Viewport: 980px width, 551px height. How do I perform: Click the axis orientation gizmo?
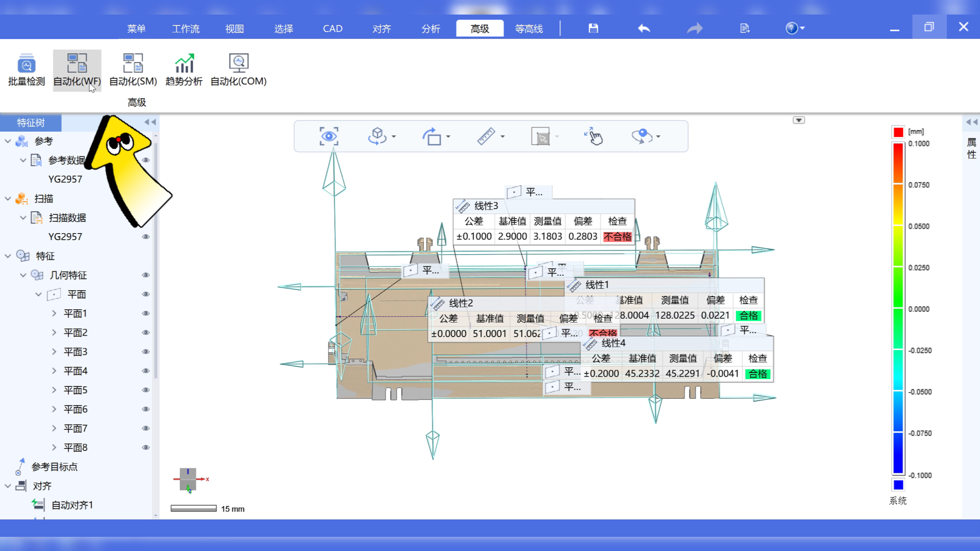point(190,480)
